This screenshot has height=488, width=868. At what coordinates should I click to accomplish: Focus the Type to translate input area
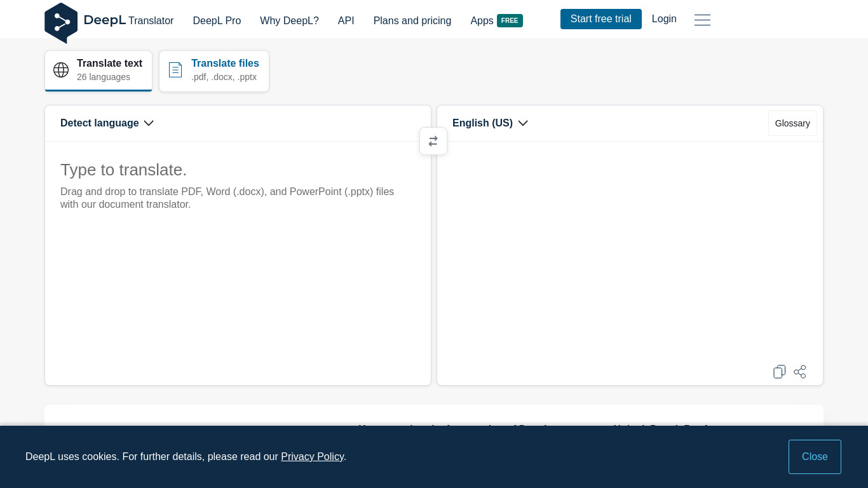[x=238, y=263]
